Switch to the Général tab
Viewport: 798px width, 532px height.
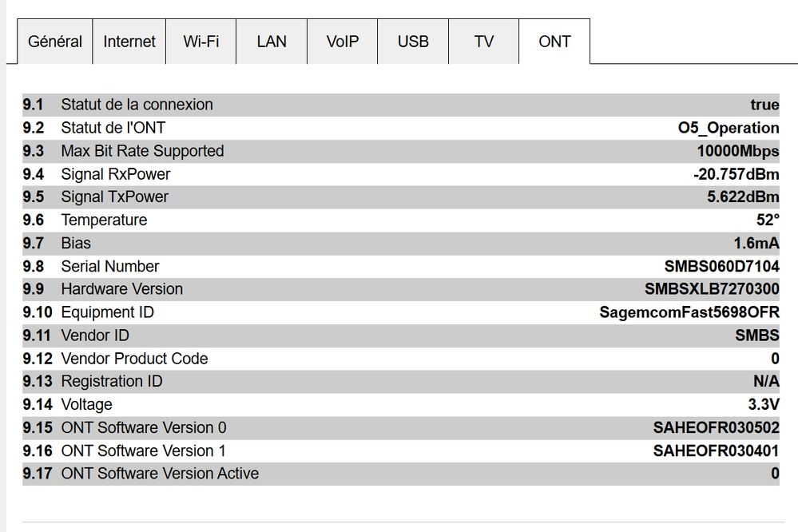tap(55, 42)
